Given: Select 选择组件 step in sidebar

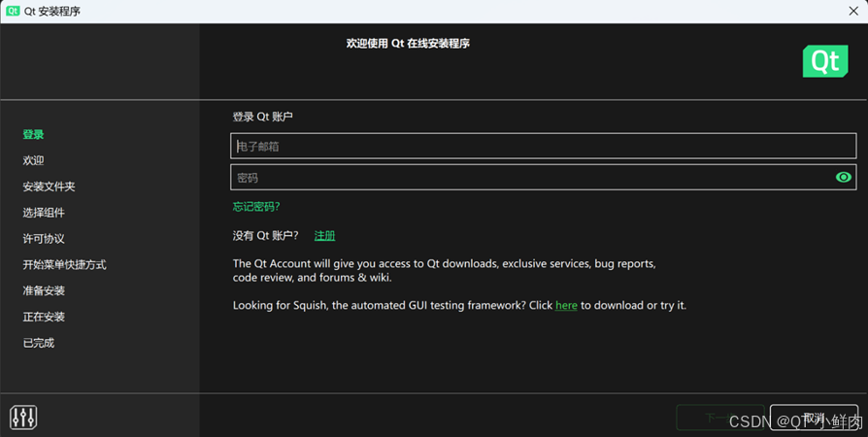Looking at the screenshot, I should 44,213.
